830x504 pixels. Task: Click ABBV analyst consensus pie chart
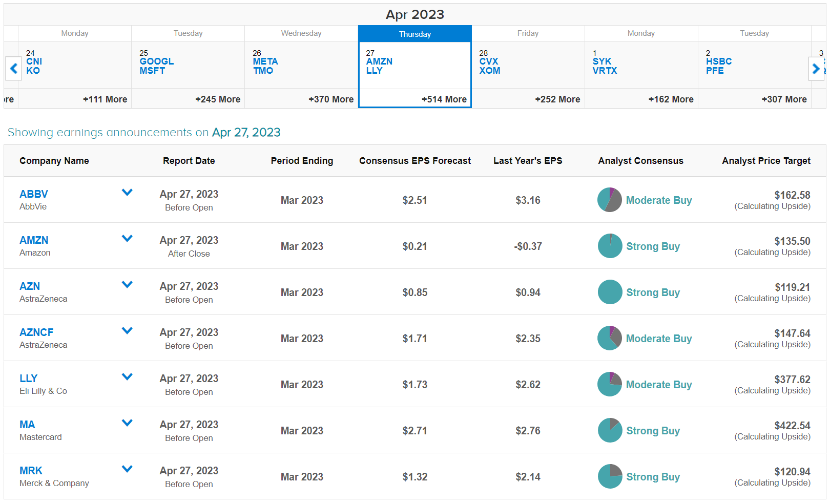[610, 200]
